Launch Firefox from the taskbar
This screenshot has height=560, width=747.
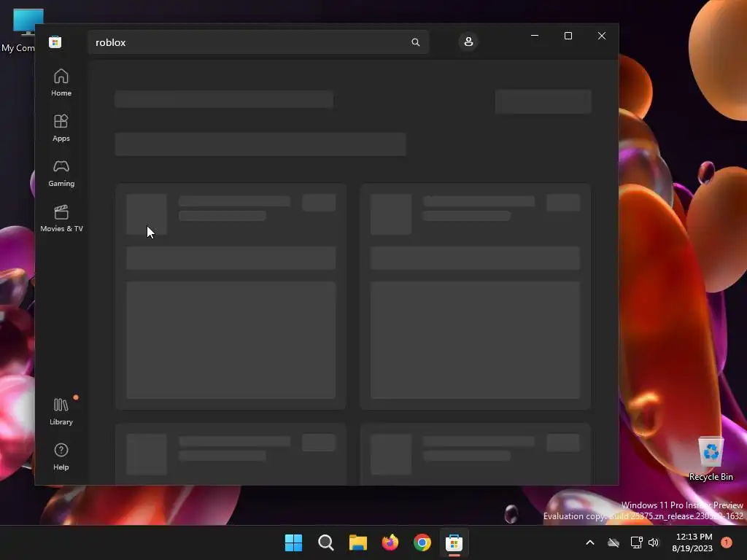point(390,542)
